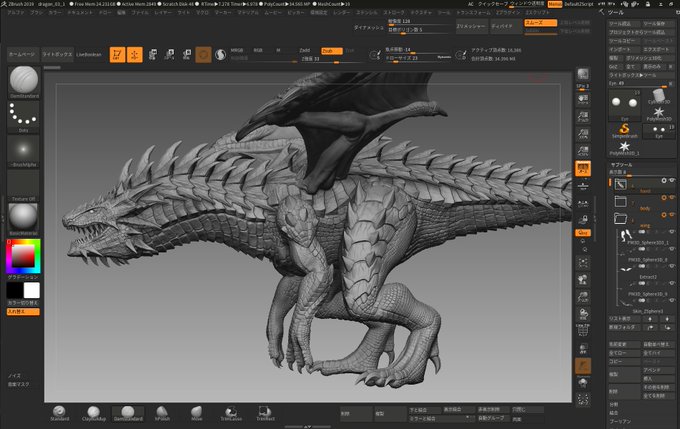Click the BPR render icon
The height and width of the screenshot is (429, 680).
pos(583,75)
